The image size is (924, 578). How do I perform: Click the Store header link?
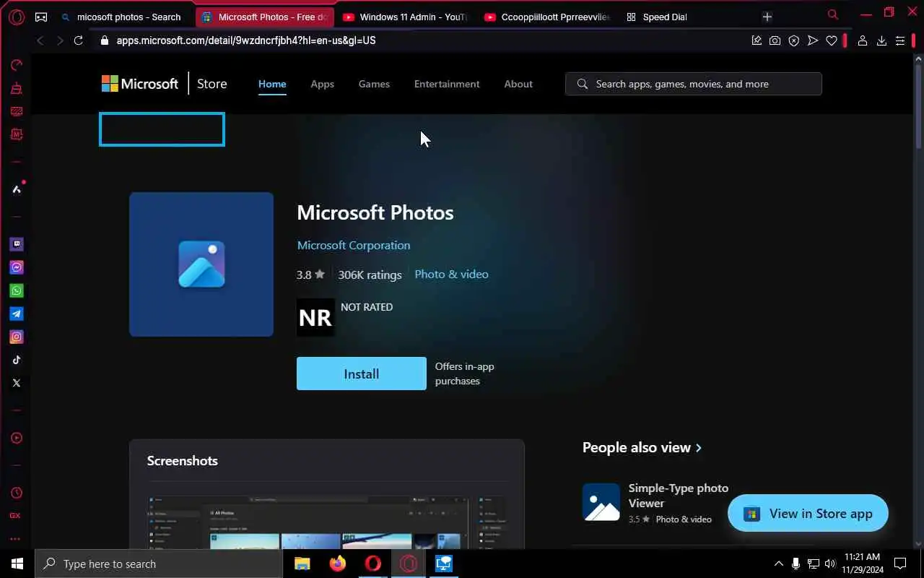tap(212, 84)
